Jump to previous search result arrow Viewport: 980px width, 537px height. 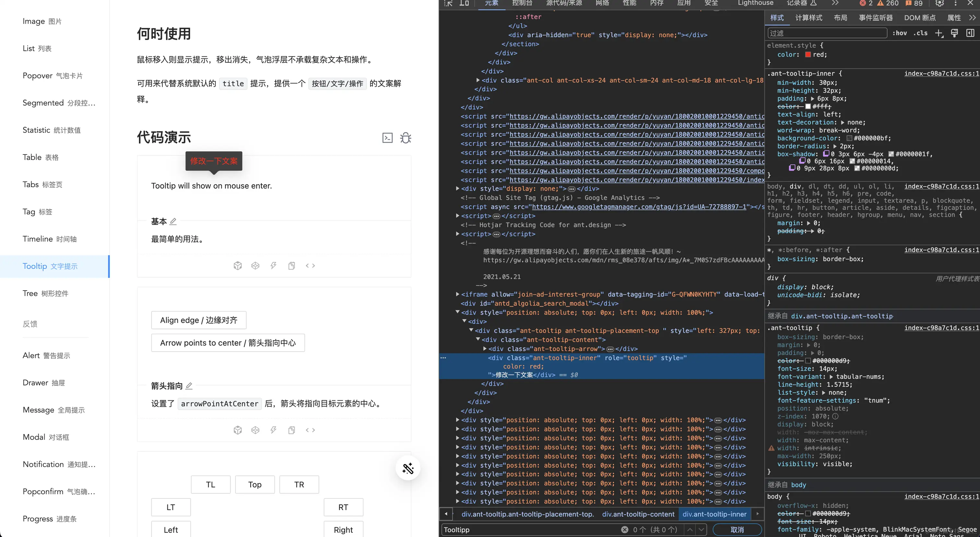(x=690, y=530)
